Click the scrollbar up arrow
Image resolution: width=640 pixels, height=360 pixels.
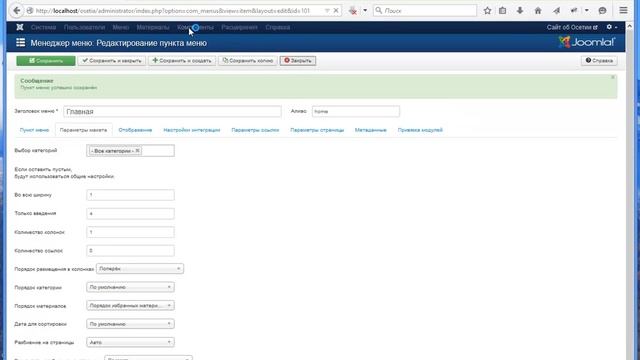pos(629,26)
